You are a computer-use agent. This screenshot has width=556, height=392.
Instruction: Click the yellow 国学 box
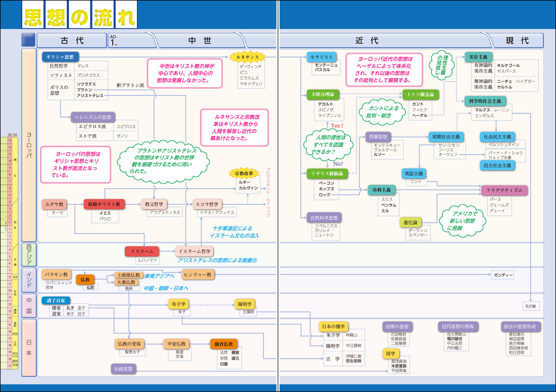coord(390,353)
